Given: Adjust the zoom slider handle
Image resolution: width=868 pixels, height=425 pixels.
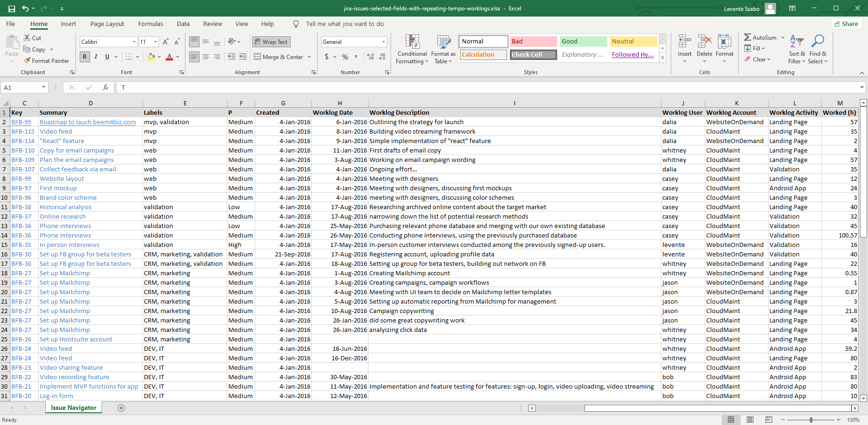Looking at the screenshot, I should tap(811, 420).
